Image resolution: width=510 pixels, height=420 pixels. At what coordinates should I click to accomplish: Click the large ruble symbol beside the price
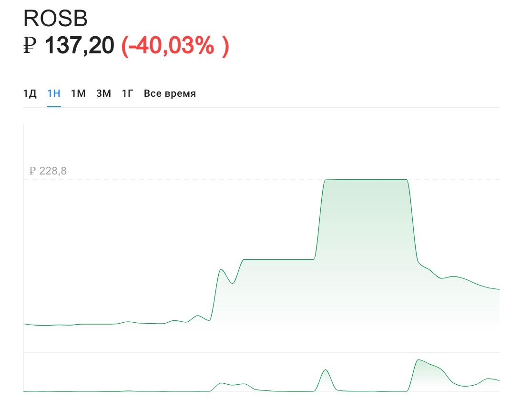[30, 46]
